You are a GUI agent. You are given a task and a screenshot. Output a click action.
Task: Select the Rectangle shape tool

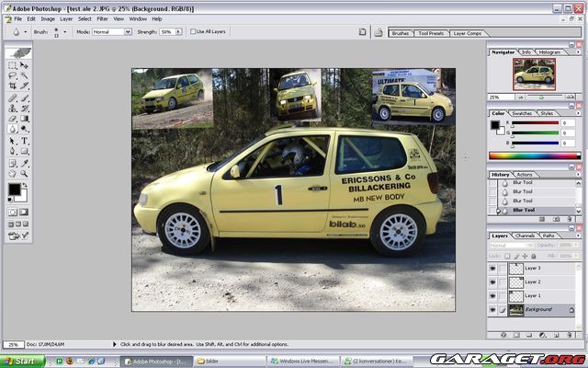coord(25,151)
